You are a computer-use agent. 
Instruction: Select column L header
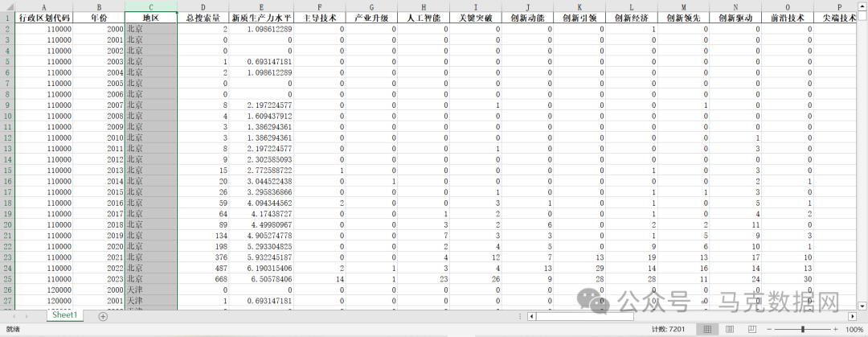click(632, 6)
